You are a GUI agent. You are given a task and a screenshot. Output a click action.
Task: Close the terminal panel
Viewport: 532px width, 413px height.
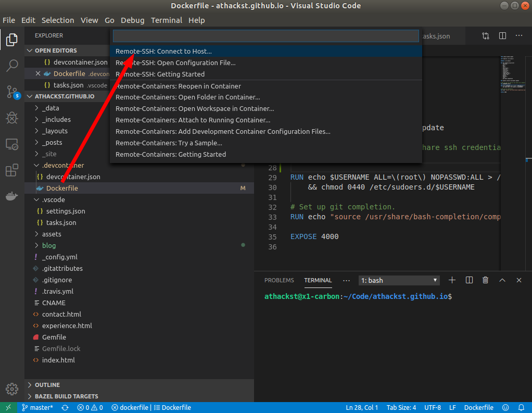519,280
